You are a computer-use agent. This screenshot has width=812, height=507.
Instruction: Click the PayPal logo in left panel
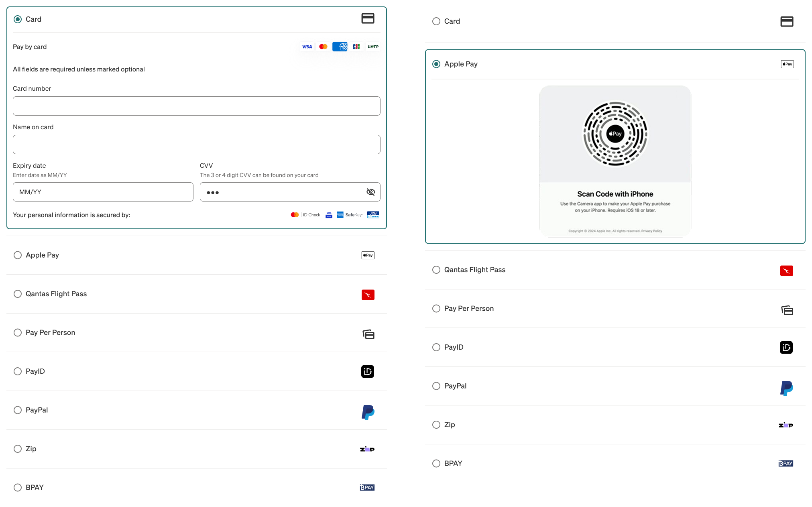coord(368,412)
